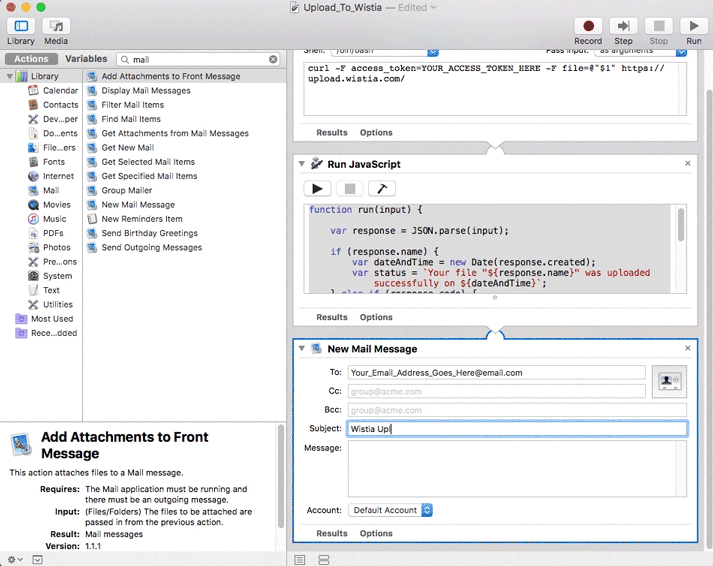
Task: Show Results of Run JavaScript
Action: (331, 317)
